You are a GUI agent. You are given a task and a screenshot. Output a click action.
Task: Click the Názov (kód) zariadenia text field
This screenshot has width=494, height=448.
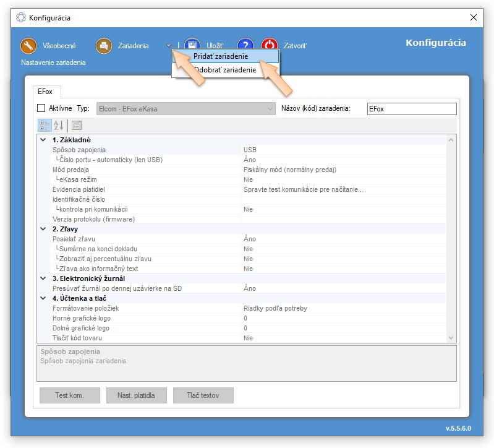pos(411,108)
